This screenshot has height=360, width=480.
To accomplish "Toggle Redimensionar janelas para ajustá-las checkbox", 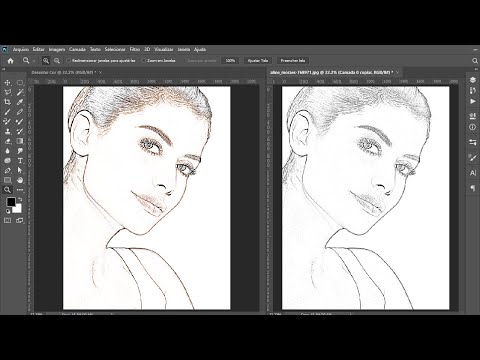I will tap(68, 61).
